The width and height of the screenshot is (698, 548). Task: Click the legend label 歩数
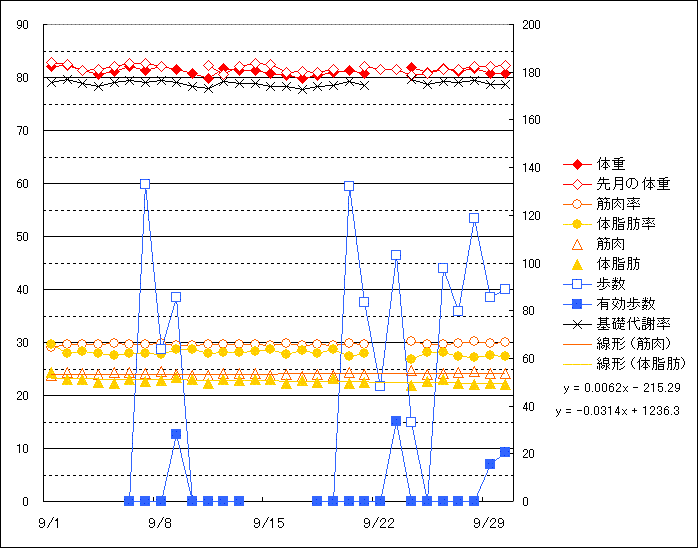pos(611,284)
